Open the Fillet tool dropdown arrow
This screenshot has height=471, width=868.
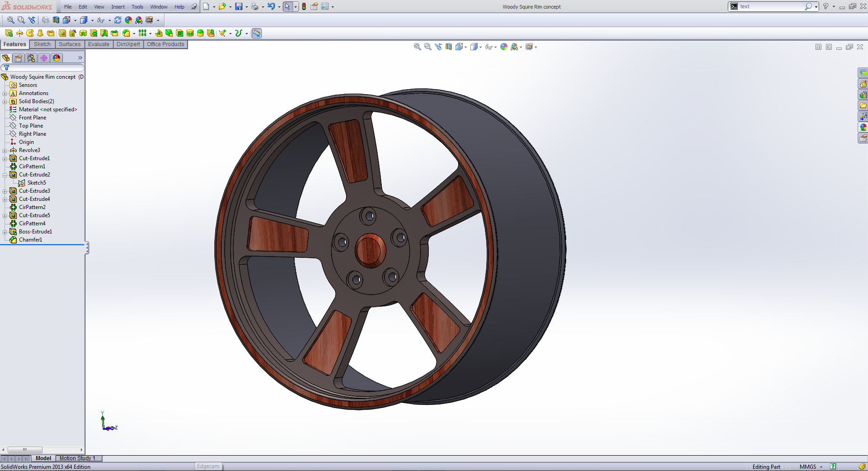click(134, 33)
